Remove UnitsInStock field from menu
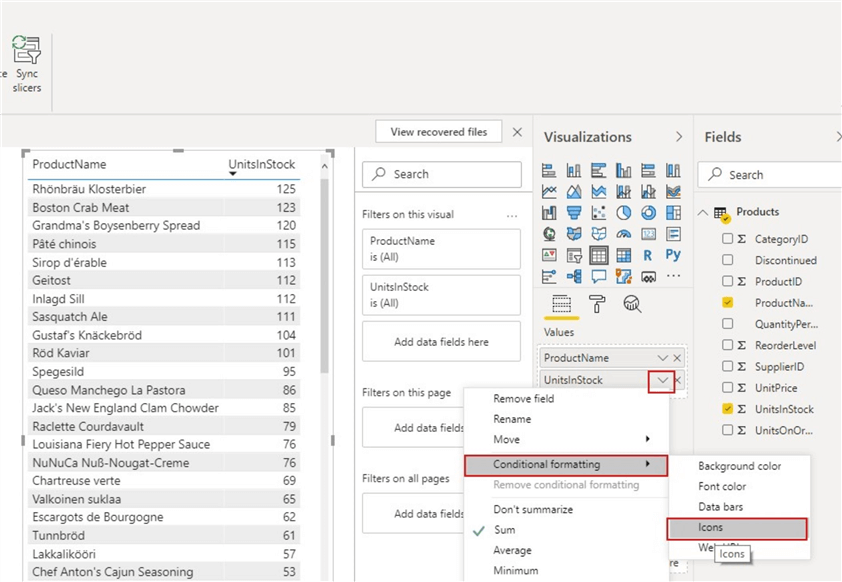 (x=524, y=398)
